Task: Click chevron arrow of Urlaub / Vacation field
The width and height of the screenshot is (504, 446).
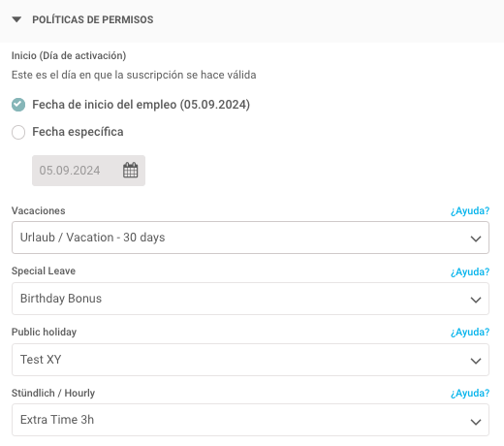Action: click(476, 239)
